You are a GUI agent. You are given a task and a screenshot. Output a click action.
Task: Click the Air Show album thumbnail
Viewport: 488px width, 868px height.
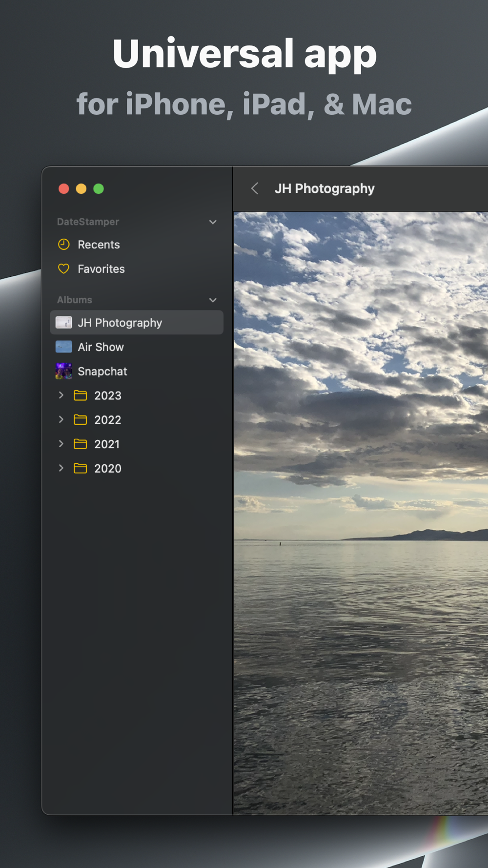click(63, 347)
